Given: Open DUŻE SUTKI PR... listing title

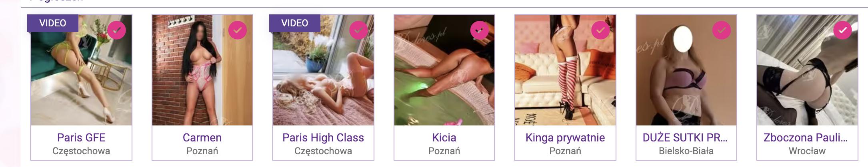Looking at the screenshot, I should click(x=685, y=137).
